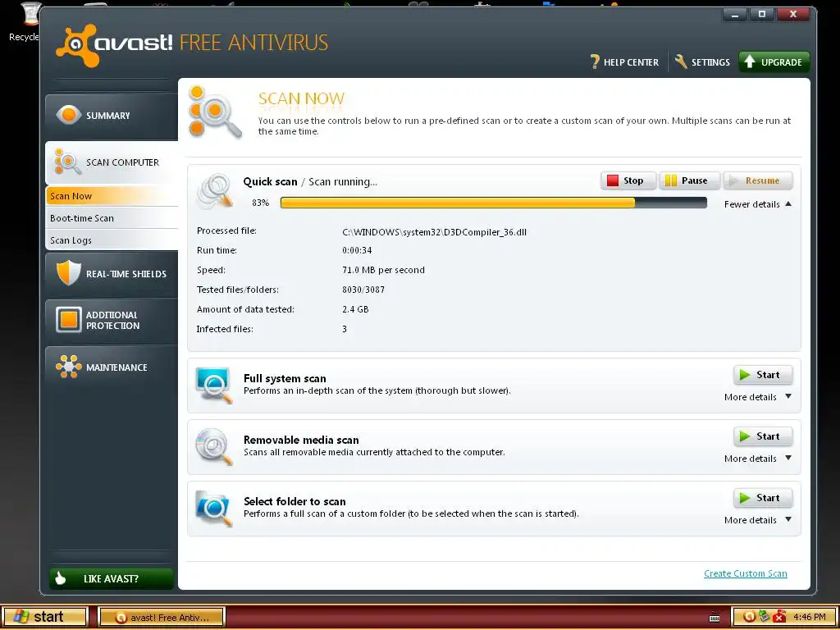Image resolution: width=840 pixels, height=630 pixels.
Task: Start the Removable media scan
Action: point(762,436)
